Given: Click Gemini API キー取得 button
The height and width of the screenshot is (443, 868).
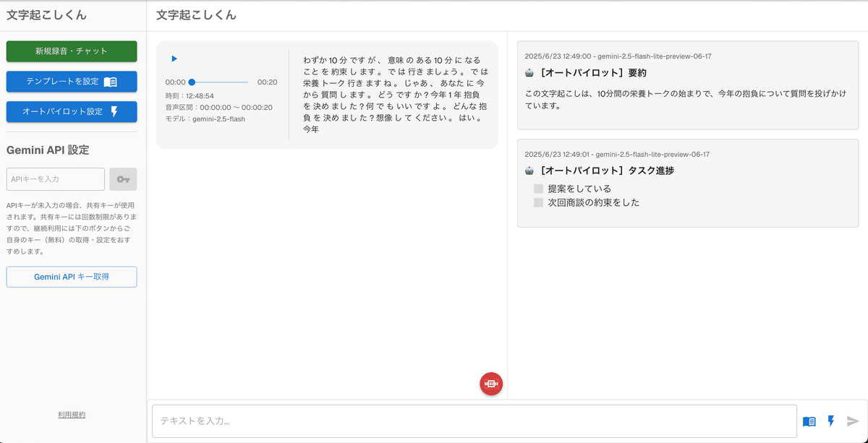Looking at the screenshot, I should [72, 277].
